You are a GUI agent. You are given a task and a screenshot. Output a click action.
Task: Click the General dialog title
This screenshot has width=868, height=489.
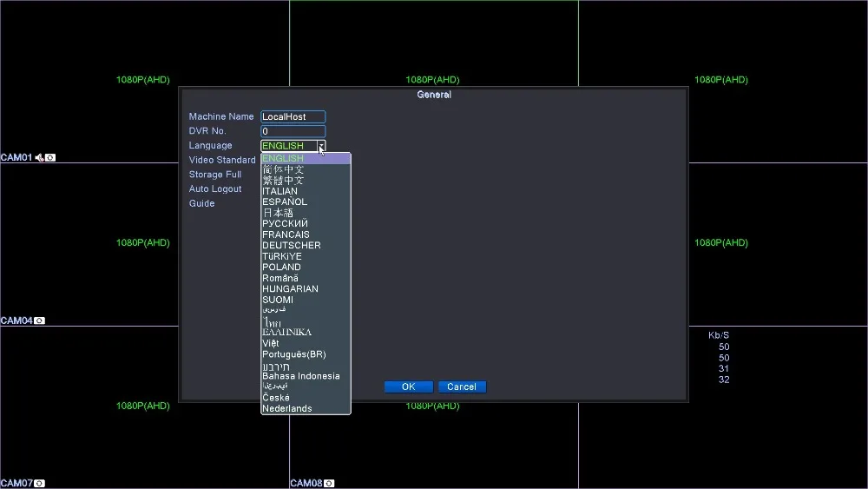click(x=434, y=95)
